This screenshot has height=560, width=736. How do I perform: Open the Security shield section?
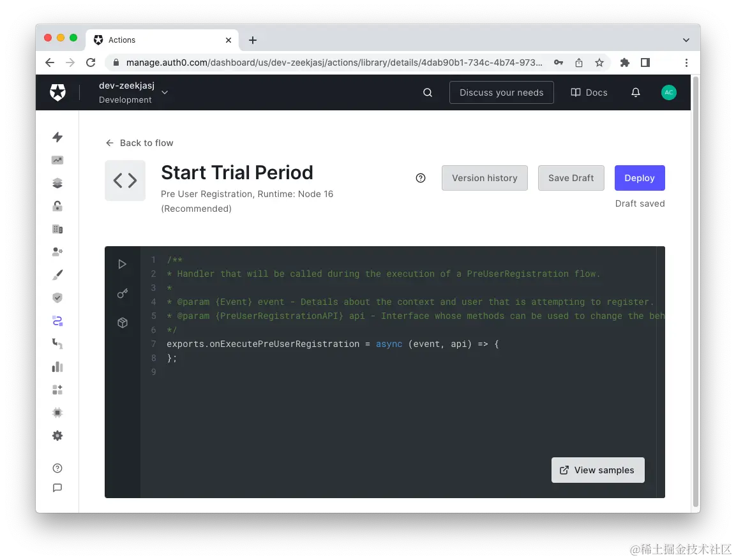click(x=57, y=297)
